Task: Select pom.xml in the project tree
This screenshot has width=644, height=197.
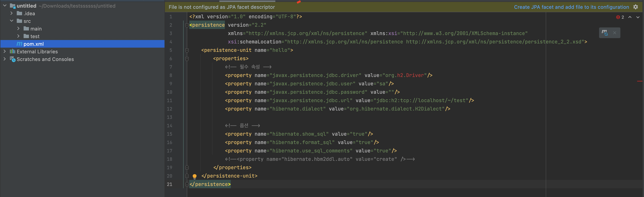Action: point(34,44)
